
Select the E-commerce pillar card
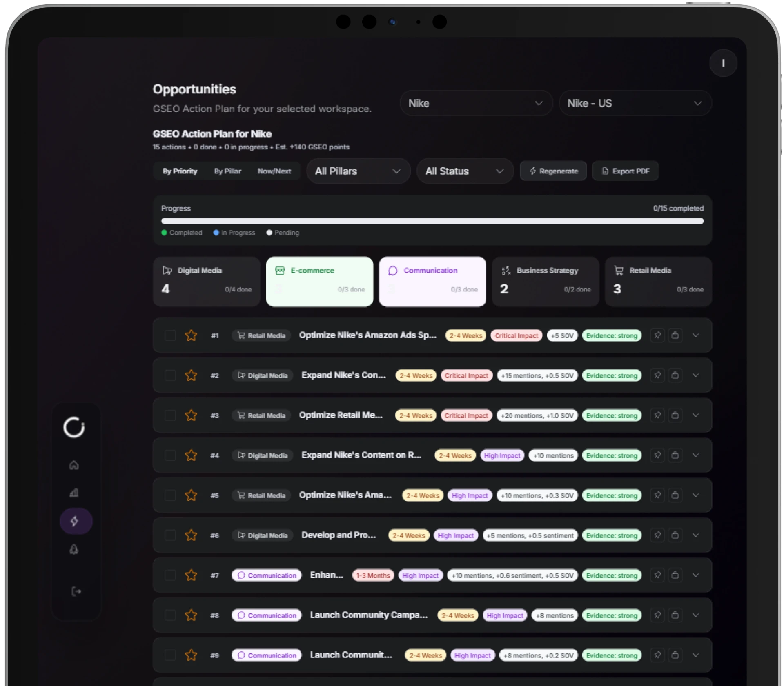pyautogui.click(x=319, y=282)
